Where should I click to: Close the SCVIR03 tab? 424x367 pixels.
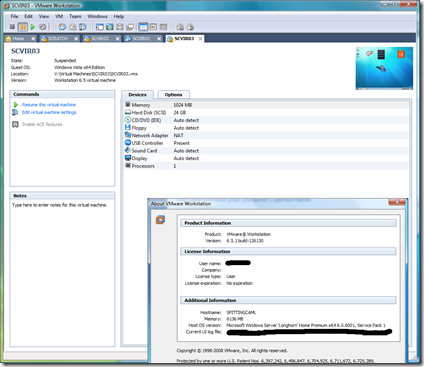click(x=200, y=39)
